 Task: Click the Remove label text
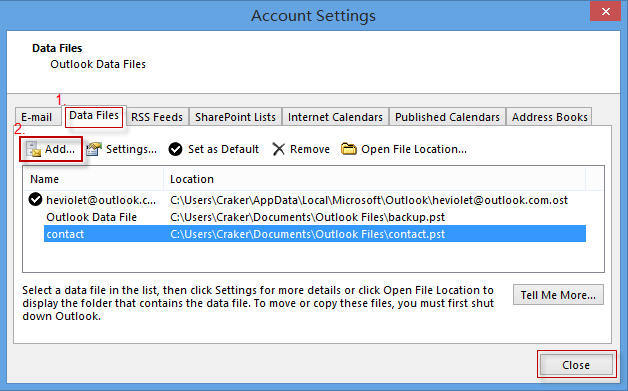310,149
